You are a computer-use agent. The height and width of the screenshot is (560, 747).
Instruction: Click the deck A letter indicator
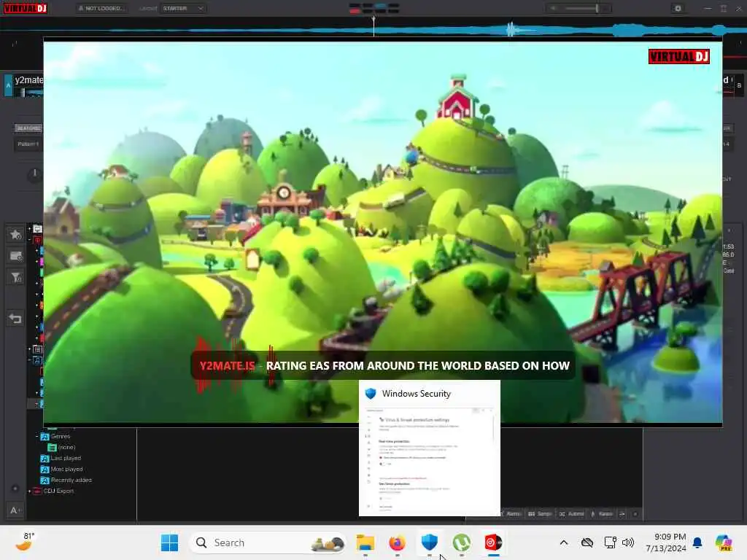click(x=8, y=86)
